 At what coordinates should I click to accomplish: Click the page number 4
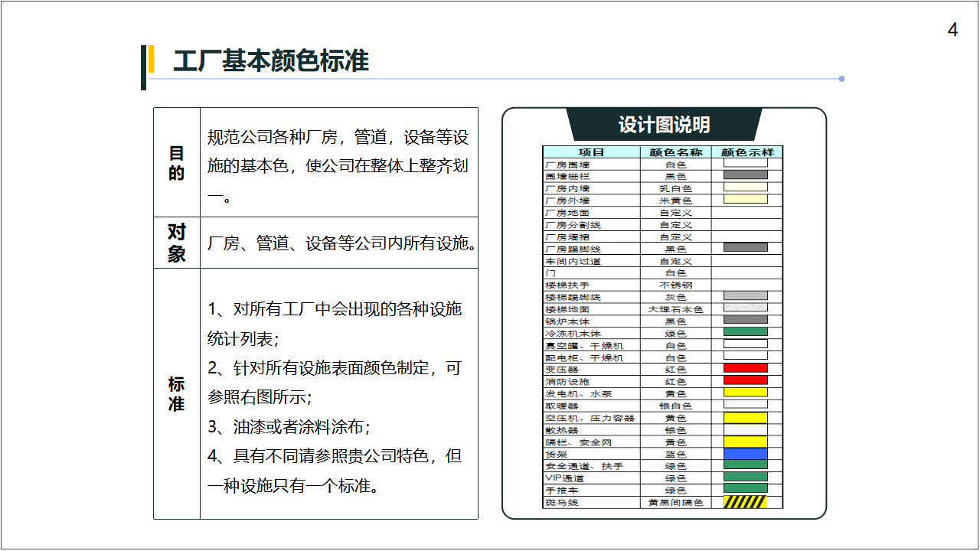tap(952, 31)
